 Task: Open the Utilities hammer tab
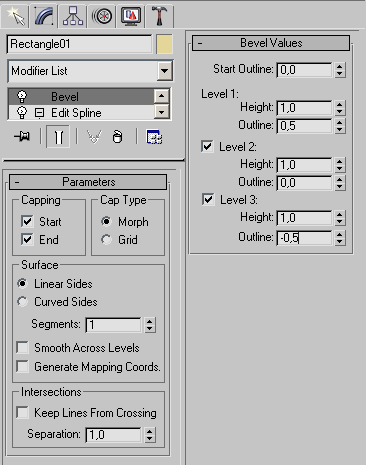point(159,15)
